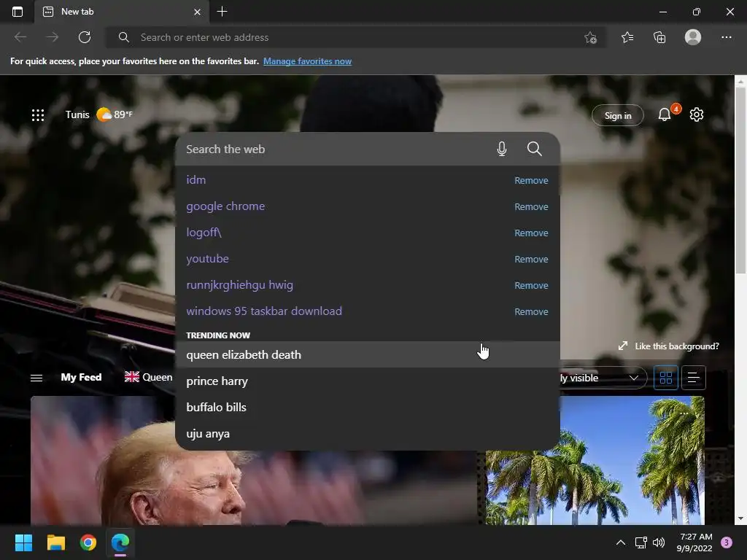Switch to My Feed tab
Viewport: 747px width, 560px height.
click(x=81, y=377)
